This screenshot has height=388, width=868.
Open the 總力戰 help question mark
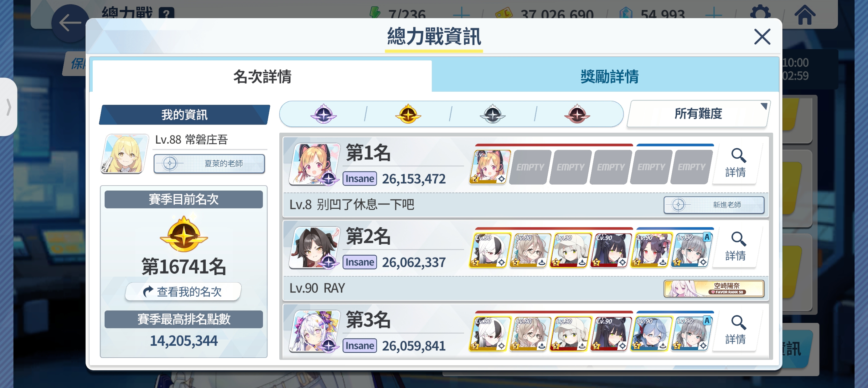click(x=167, y=13)
